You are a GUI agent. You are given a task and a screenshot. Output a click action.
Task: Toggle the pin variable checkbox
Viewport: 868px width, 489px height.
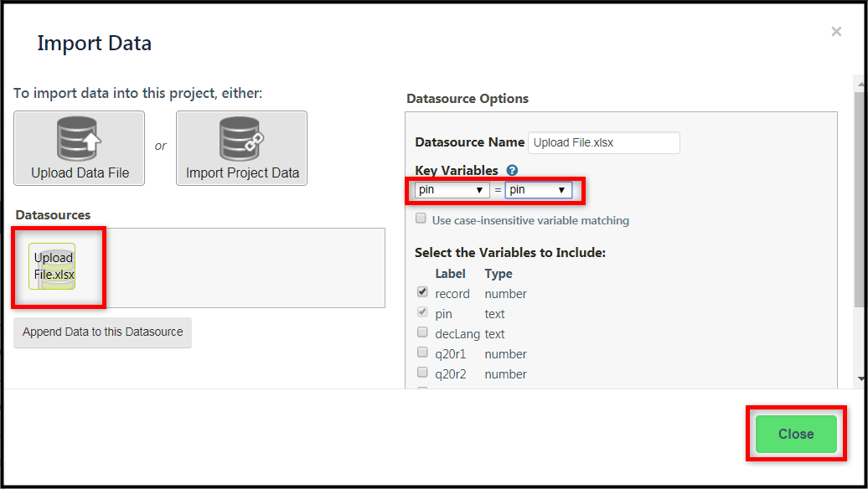tap(422, 312)
